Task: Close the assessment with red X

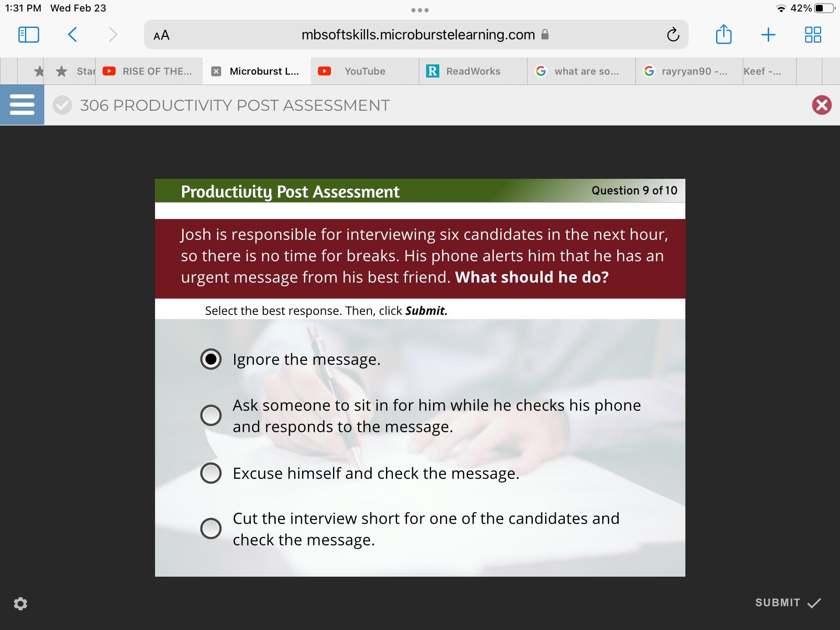Action: pyautogui.click(x=822, y=105)
